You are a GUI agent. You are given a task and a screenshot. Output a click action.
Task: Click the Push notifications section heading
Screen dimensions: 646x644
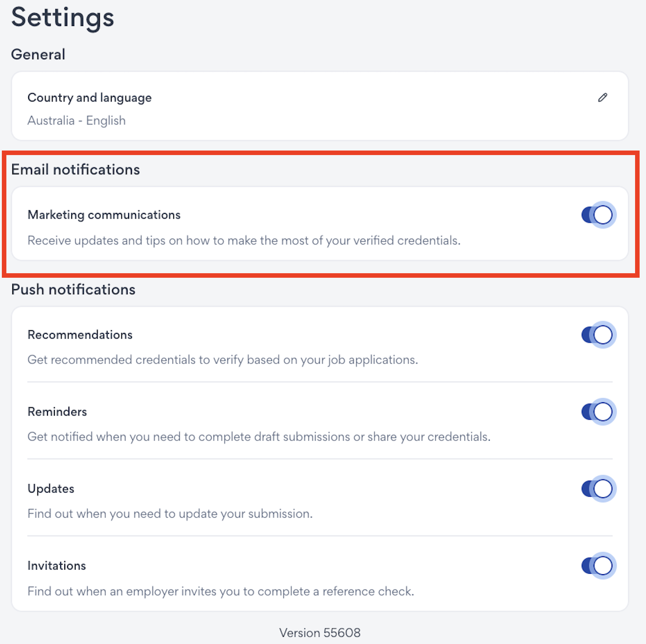[73, 290]
